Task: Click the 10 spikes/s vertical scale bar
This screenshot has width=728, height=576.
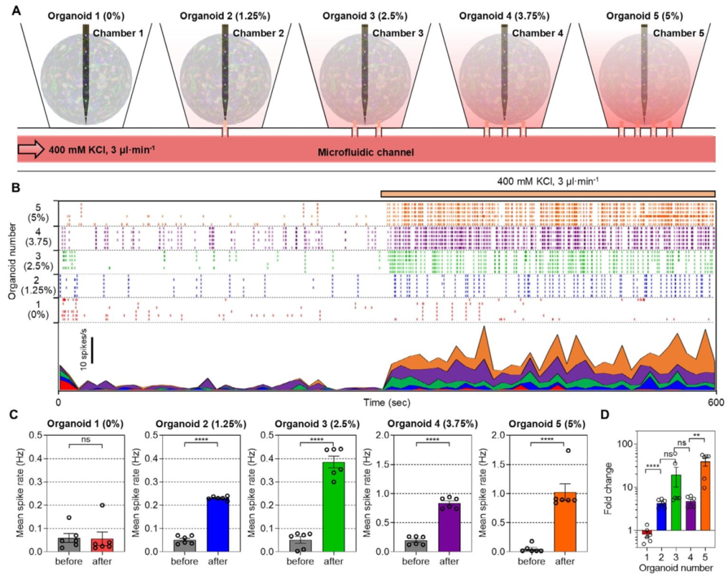Action: 93,350
